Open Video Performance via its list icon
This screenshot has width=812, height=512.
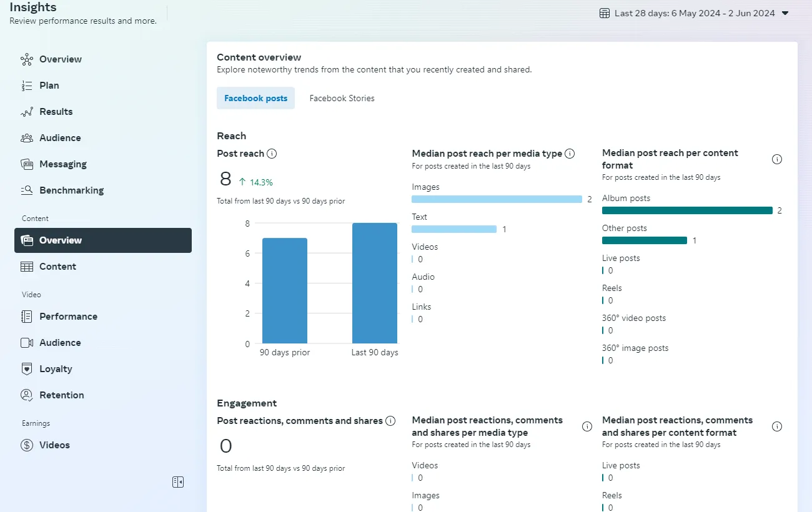click(26, 316)
